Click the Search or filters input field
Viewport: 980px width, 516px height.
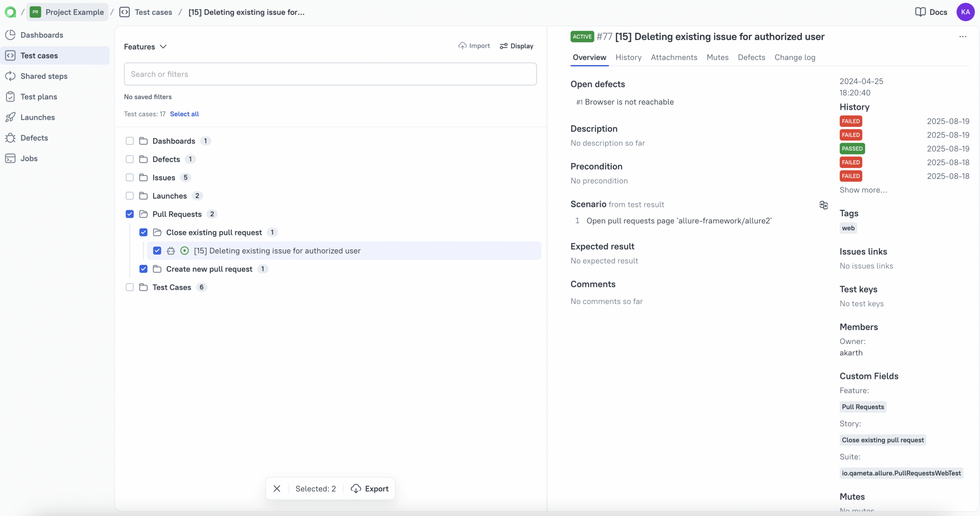tap(330, 73)
